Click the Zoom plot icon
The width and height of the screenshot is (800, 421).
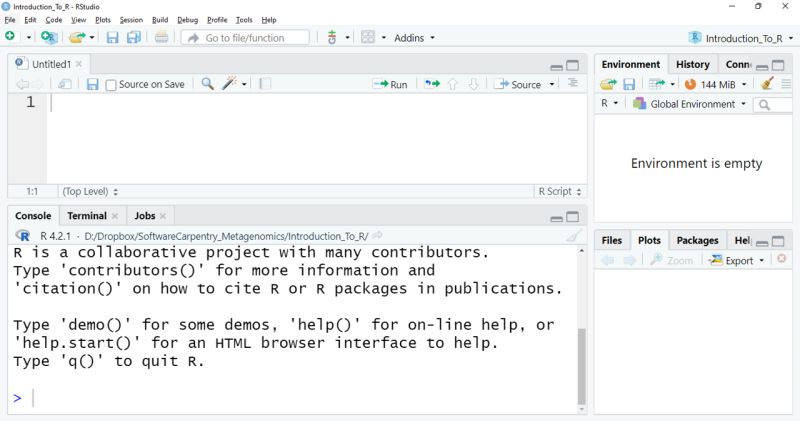click(x=672, y=260)
